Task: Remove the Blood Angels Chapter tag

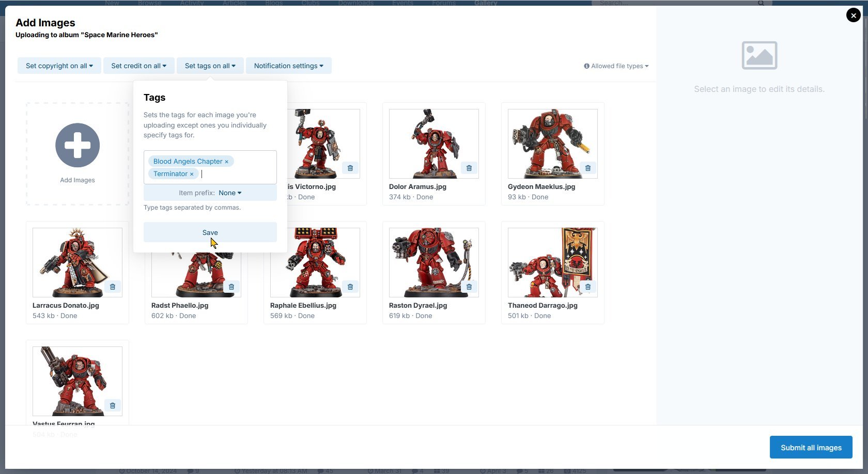Action: pyautogui.click(x=226, y=162)
